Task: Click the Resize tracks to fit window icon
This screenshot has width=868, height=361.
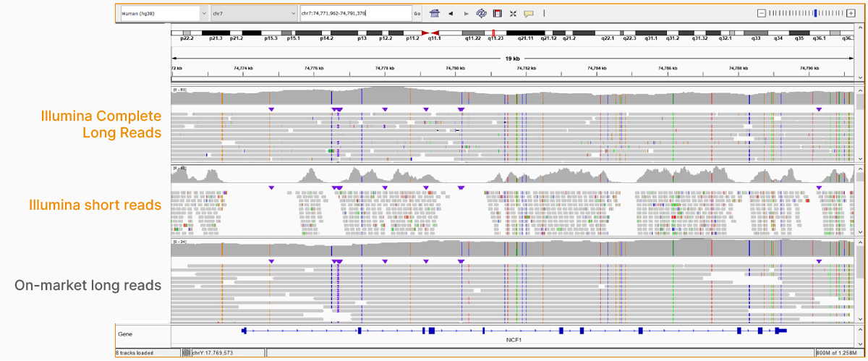Action: [x=513, y=13]
